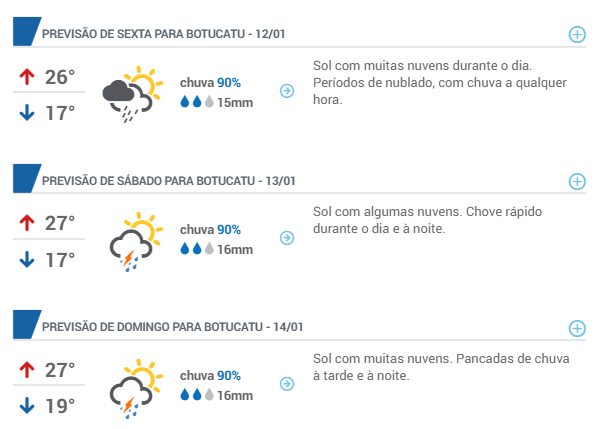600x429 pixels.
Task: Open the Previsão de Domingo para Botucatu header
Action: [173, 327]
